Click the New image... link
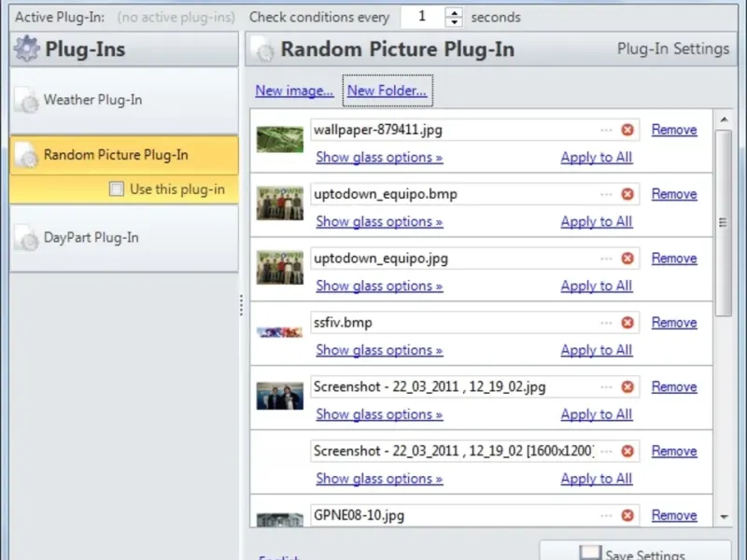Viewport: 747px width, 560px height. pyautogui.click(x=294, y=91)
